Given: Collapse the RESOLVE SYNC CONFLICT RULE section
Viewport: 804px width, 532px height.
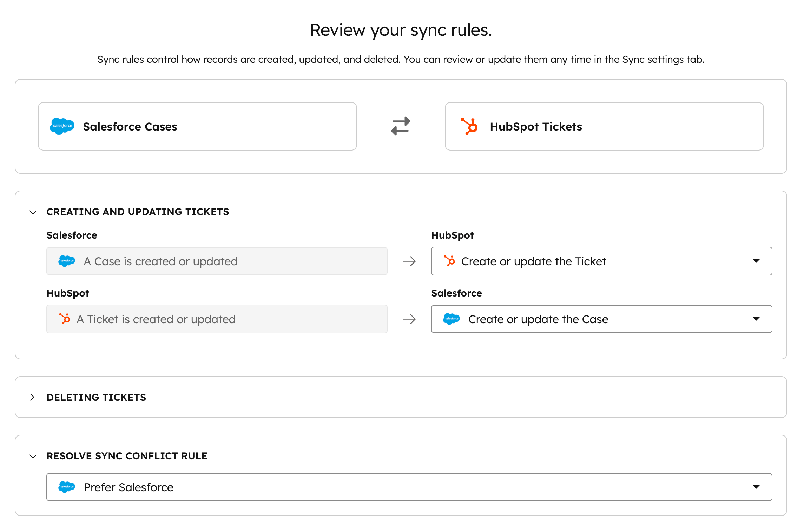Looking at the screenshot, I should (33, 456).
